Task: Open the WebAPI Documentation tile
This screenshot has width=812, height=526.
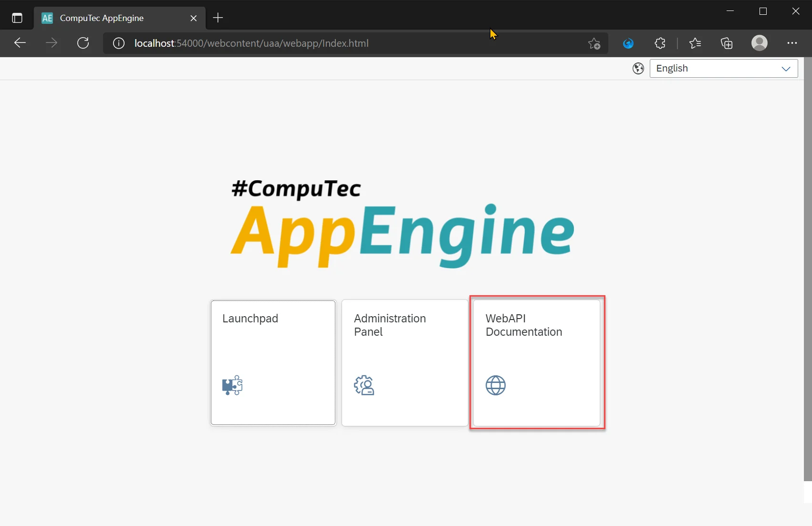Action: point(537,362)
